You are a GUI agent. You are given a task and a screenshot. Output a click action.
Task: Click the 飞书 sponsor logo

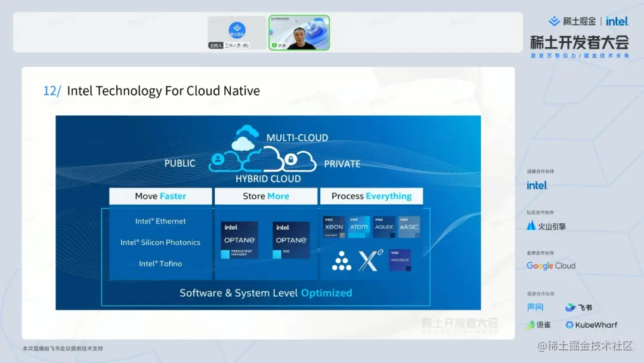578,307
